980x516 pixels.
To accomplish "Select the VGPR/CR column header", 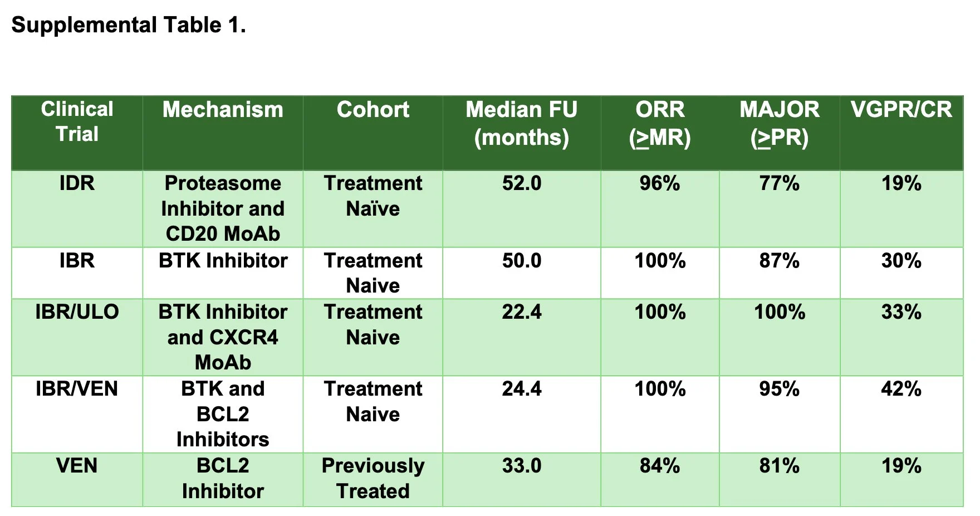I will (901, 110).
